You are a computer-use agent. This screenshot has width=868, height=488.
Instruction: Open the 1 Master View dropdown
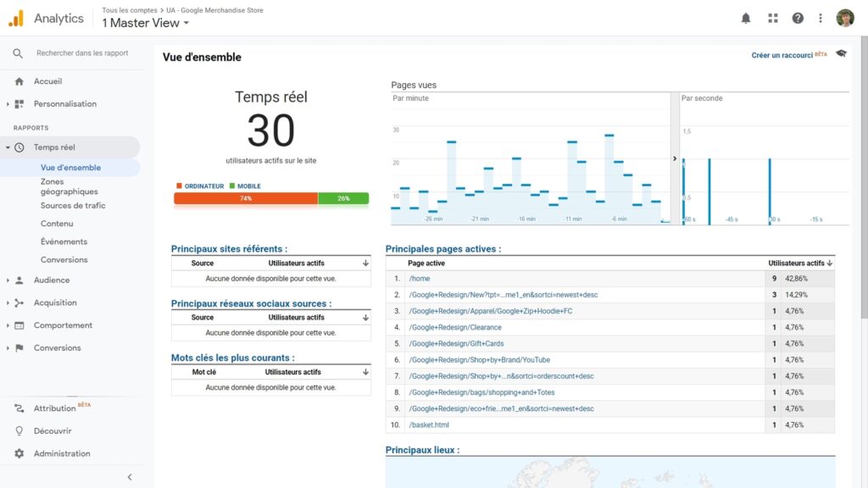pos(145,23)
